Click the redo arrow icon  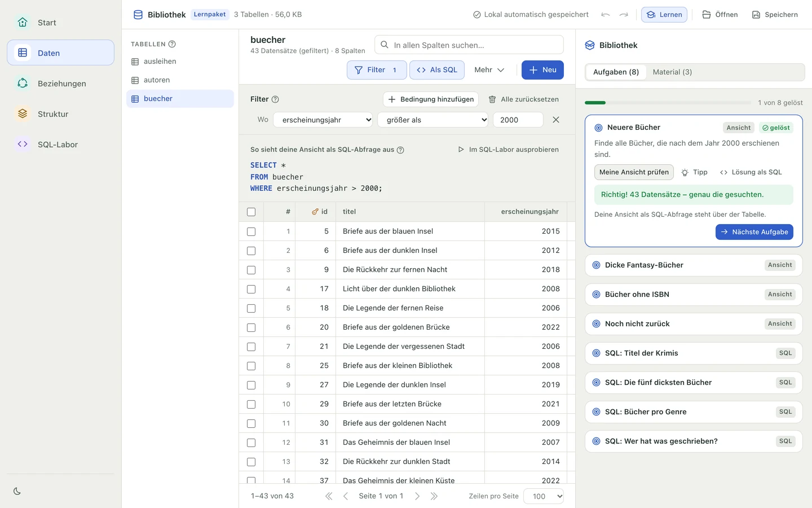(x=624, y=15)
